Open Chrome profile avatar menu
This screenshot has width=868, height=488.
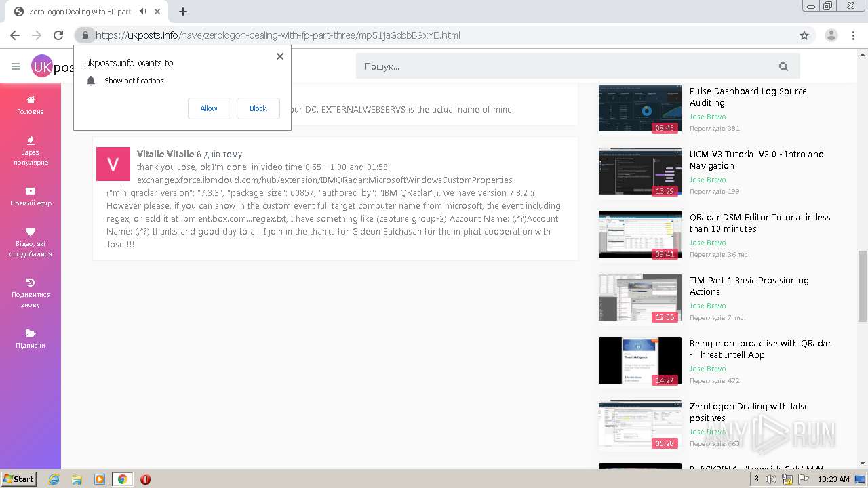(x=831, y=35)
